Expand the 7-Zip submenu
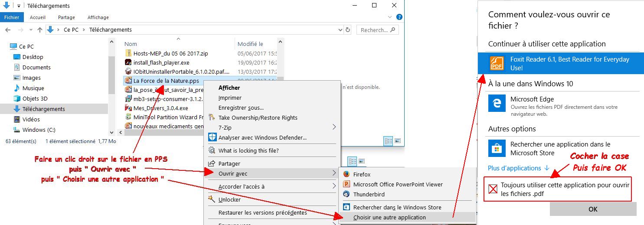The image size is (644, 225). coord(334,127)
